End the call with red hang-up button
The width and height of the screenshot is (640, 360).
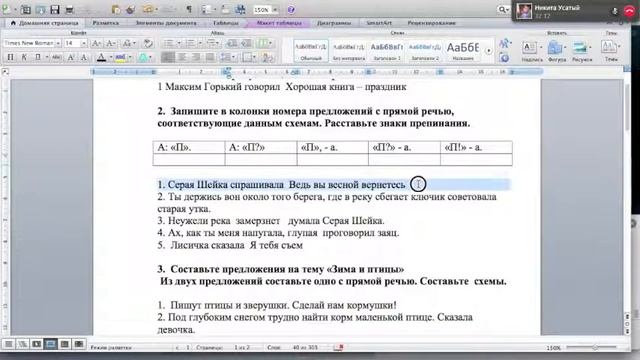pyautogui.click(x=630, y=11)
